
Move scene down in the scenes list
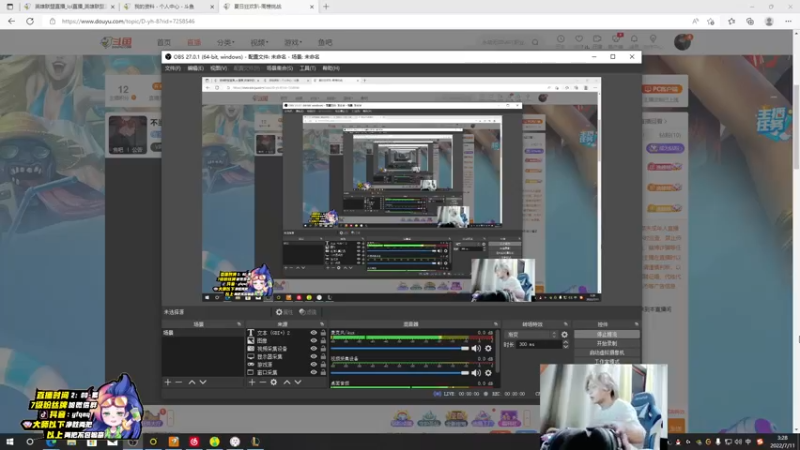[203, 382]
